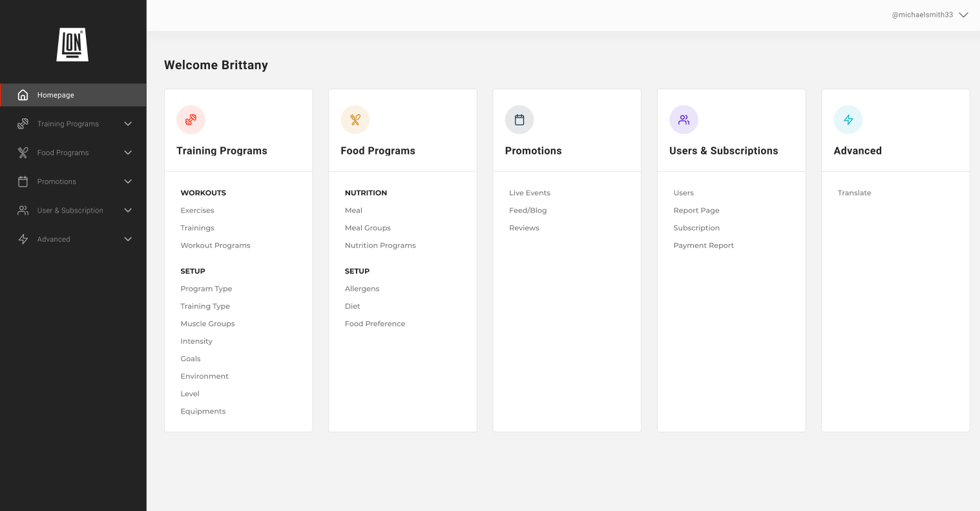Click the people icon on Users & Subscriptions card
The height and width of the screenshot is (511, 980).
pyautogui.click(x=683, y=120)
